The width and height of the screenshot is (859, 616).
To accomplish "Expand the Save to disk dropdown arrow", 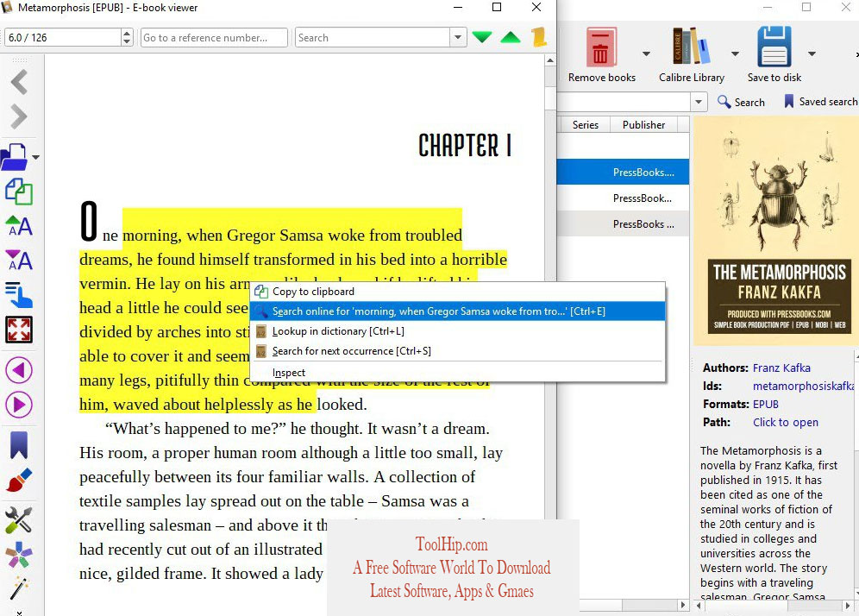I will tap(812, 53).
